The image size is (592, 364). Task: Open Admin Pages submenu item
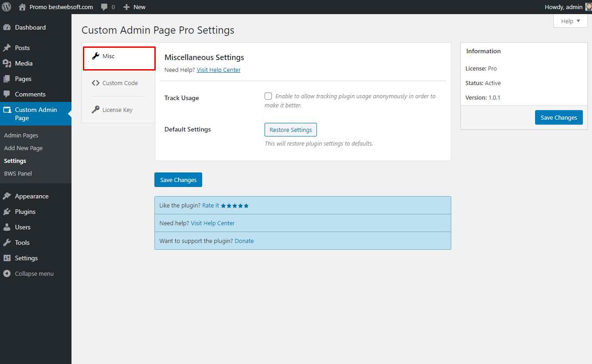tap(21, 135)
